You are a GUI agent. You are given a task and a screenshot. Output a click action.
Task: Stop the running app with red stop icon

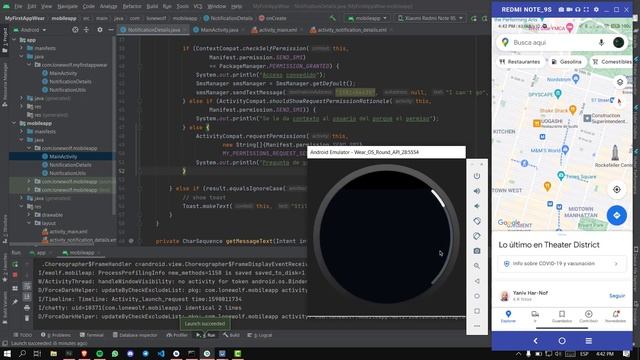(x=15, y=275)
